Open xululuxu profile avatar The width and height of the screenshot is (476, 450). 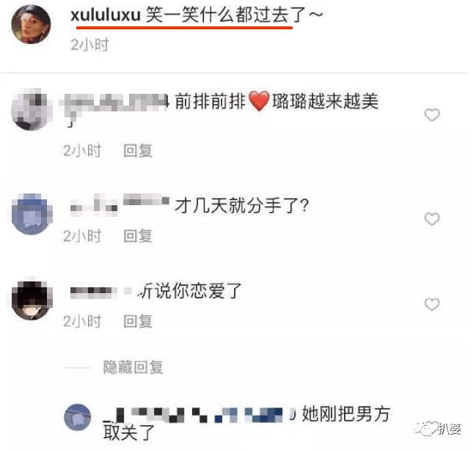pos(31,24)
